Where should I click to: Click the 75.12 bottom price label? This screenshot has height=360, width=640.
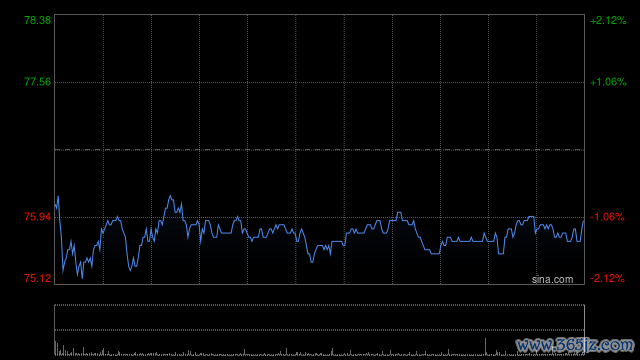click(x=38, y=278)
